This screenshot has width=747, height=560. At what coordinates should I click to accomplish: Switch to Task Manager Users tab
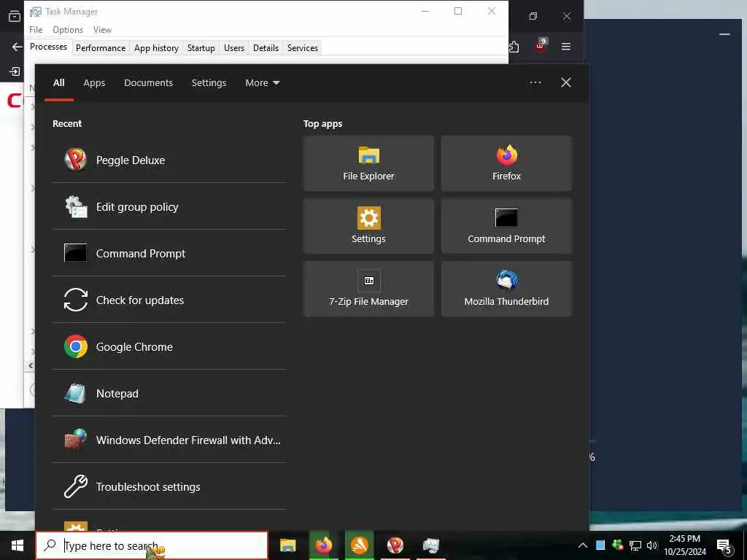(x=234, y=48)
